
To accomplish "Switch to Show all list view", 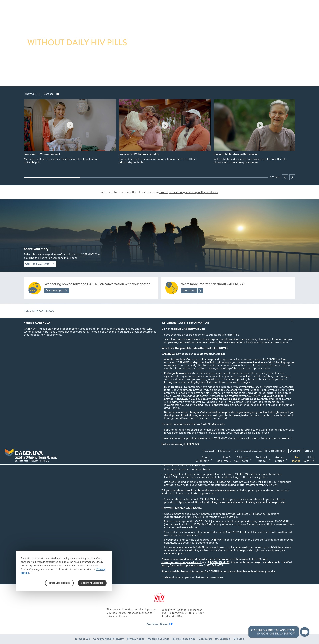I will point(32,94).
